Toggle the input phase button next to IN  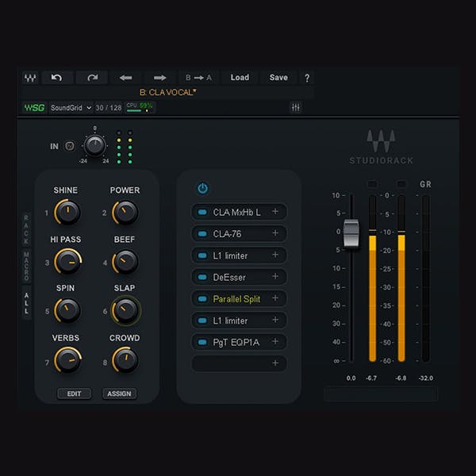pos(68,146)
